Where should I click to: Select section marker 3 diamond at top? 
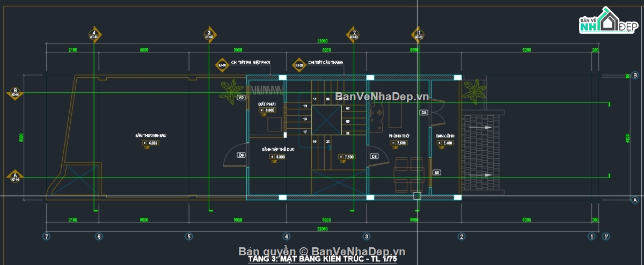(209, 34)
